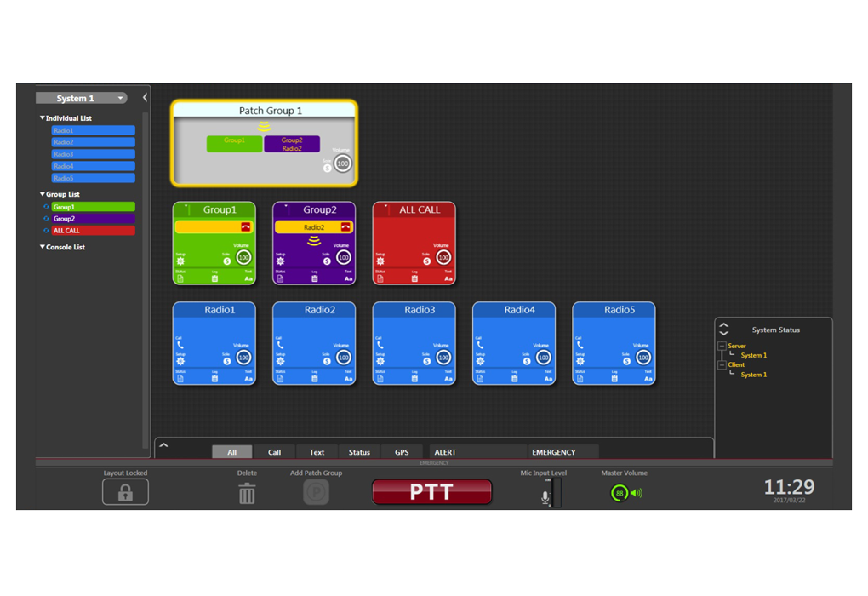
Task: Select Radio3 in Individual List
Action: 93,154
